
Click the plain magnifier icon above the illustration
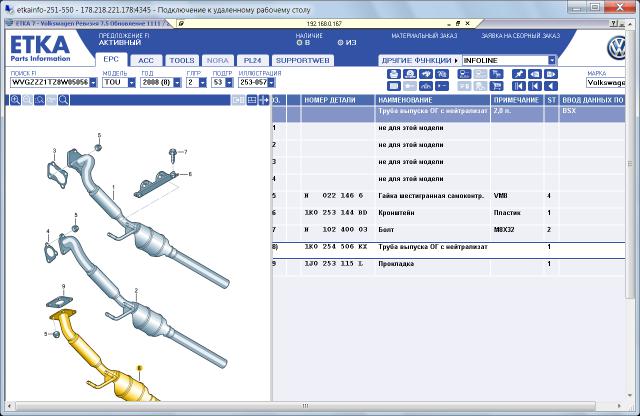[x=63, y=100]
